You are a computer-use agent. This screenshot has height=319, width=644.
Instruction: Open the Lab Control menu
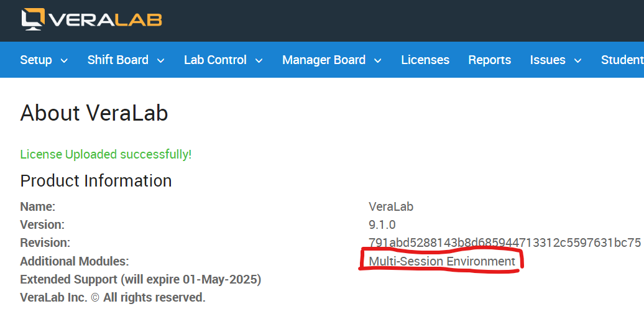pyautogui.click(x=215, y=60)
